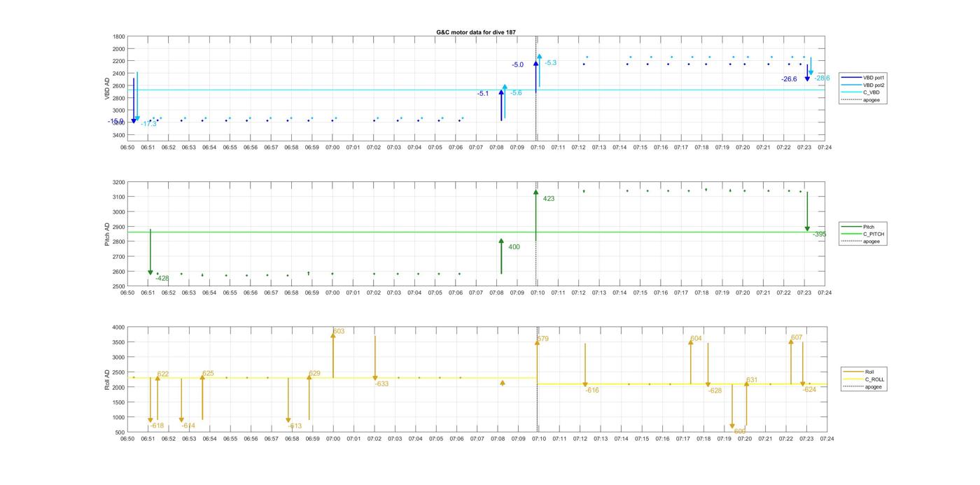Click "07:10" time tick under Roll plot

(538, 439)
